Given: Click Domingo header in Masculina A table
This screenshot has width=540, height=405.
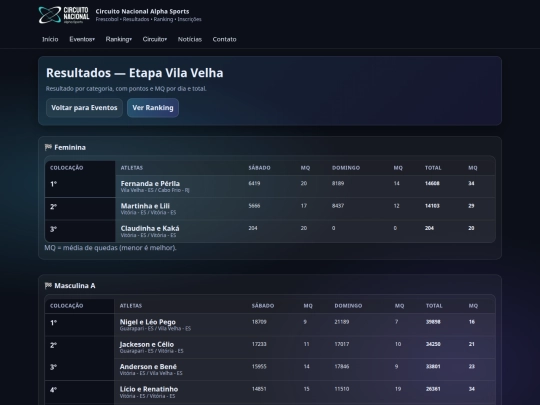Looking at the screenshot, I should pyautogui.click(x=348, y=306).
